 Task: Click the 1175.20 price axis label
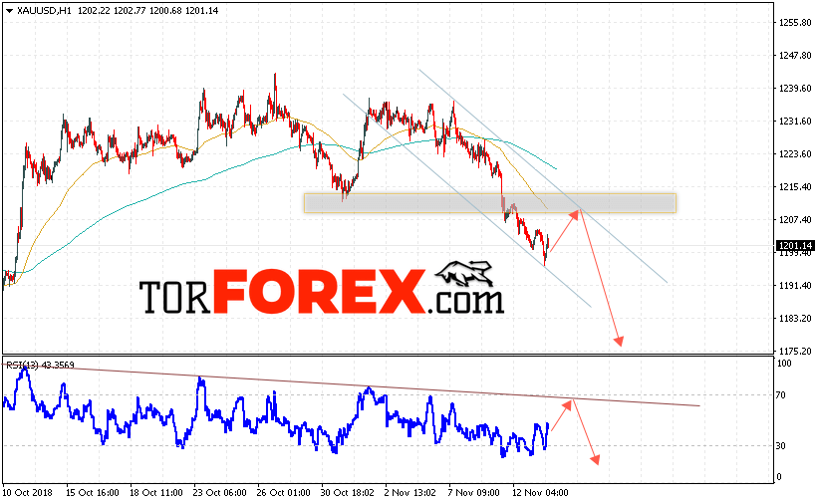point(795,351)
